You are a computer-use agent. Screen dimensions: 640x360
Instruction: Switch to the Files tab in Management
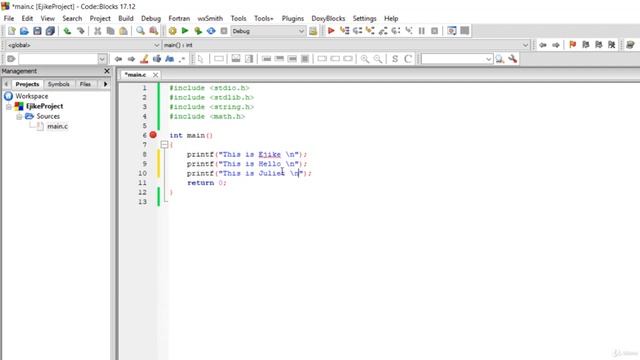click(85, 84)
